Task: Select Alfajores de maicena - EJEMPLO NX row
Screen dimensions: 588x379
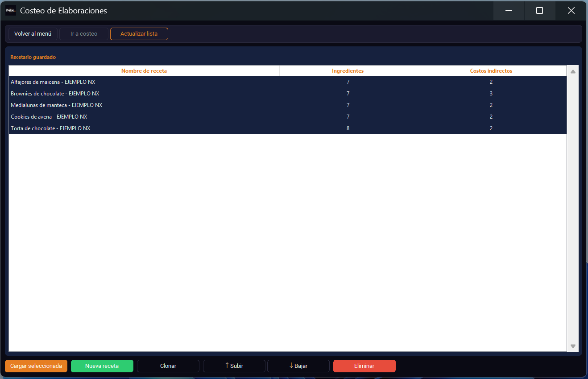Action: point(288,82)
